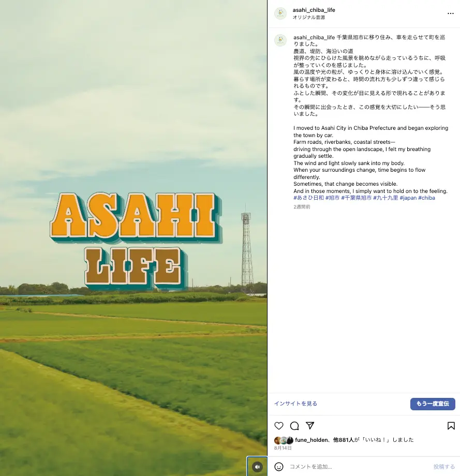Image resolution: width=460 pixels, height=476 pixels.
Task: Click the liker avatars beside fune_holden
Action: (x=284, y=439)
